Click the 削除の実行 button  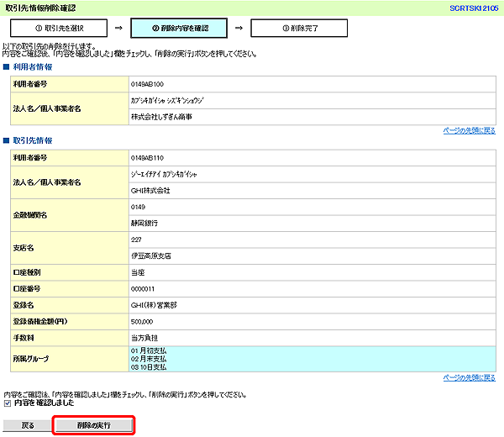tap(93, 425)
